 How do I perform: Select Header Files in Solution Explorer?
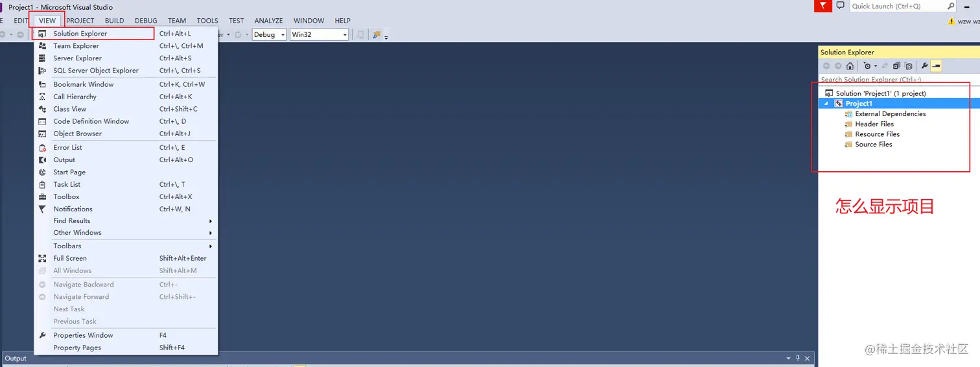[x=874, y=124]
